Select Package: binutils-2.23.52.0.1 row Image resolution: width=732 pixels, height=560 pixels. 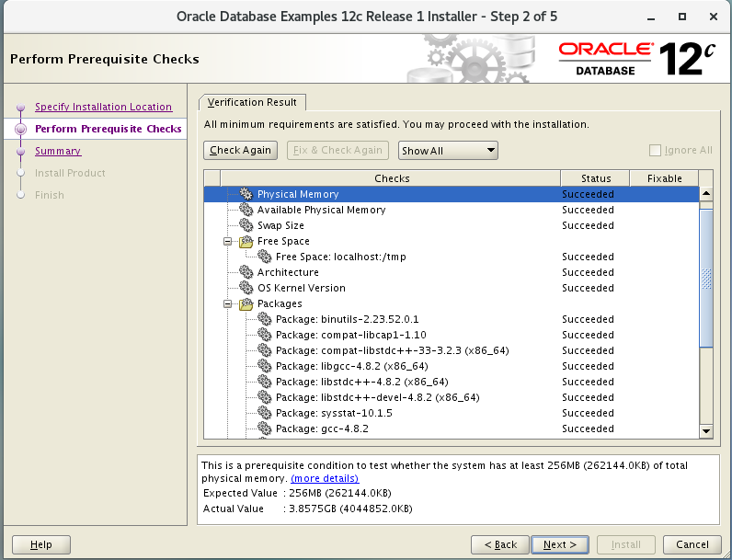pos(452,319)
